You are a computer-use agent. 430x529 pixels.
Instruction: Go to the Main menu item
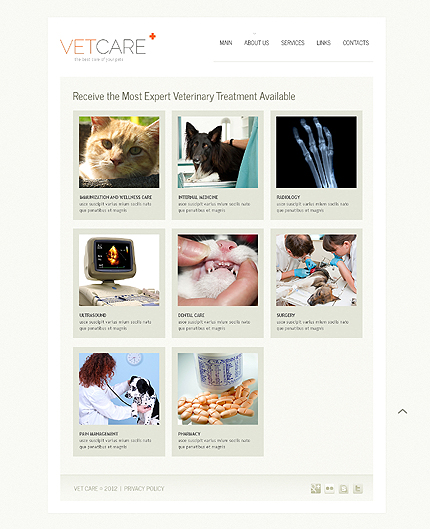(x=226, y=43)
